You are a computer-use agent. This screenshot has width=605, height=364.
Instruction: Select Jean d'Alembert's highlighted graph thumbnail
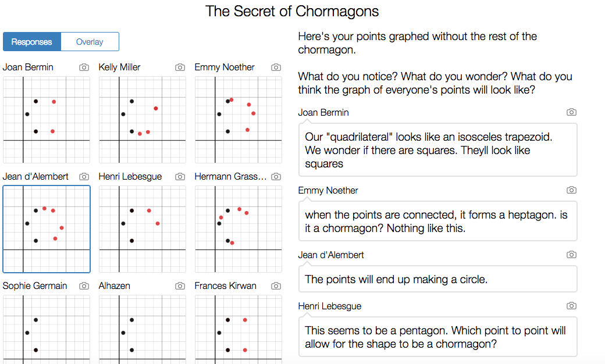point(47,229)
